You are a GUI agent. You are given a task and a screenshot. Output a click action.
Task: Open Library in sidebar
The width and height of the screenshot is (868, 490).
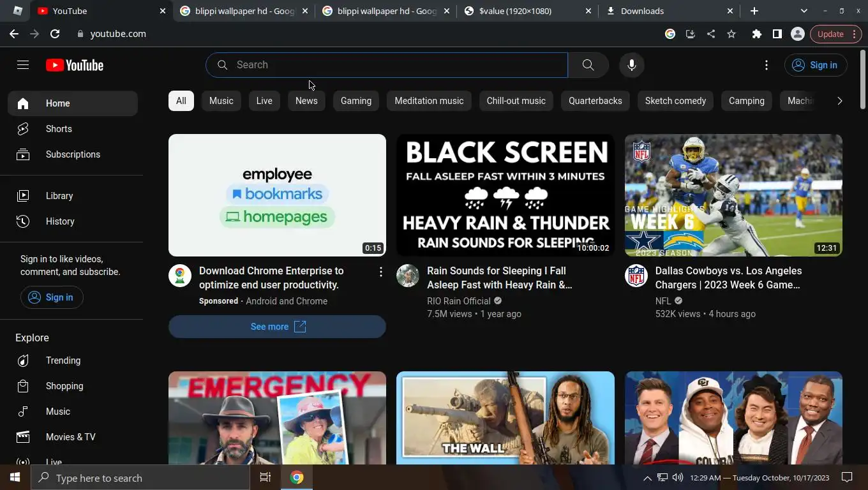pyautogui.click(x=73, y=196)
